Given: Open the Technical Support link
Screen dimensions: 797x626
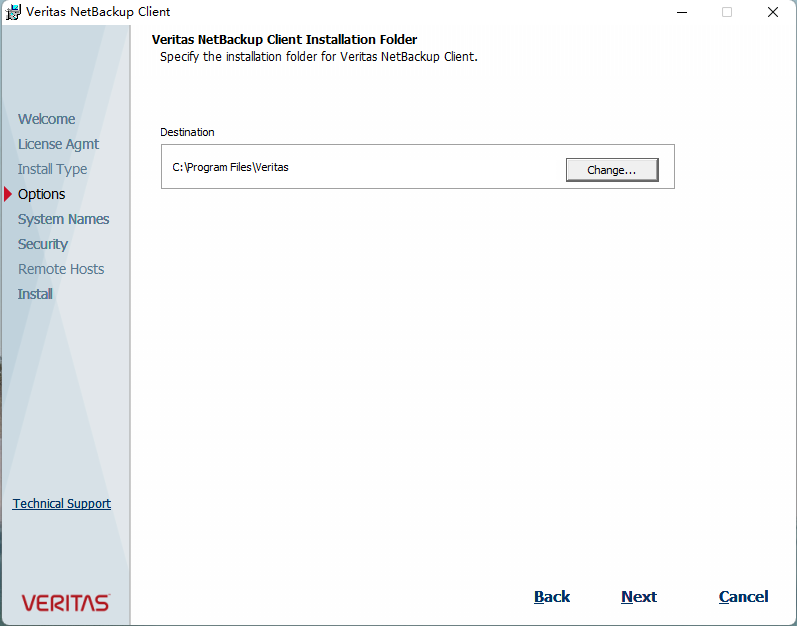Looking at the screenshot, I should [x=62, y=504].
